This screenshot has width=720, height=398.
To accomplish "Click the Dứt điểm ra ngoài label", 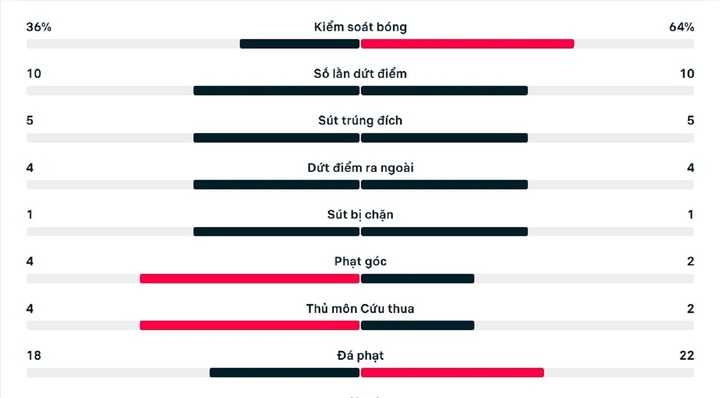I will click(x=360, y=168).
